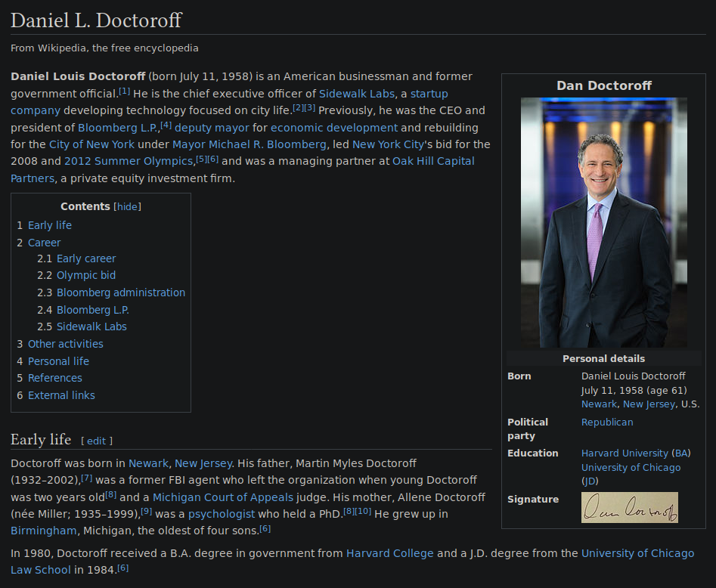Open Michigan Court of Appeals link
Viewport: 716px width, 588px height.
click(223, 497)
